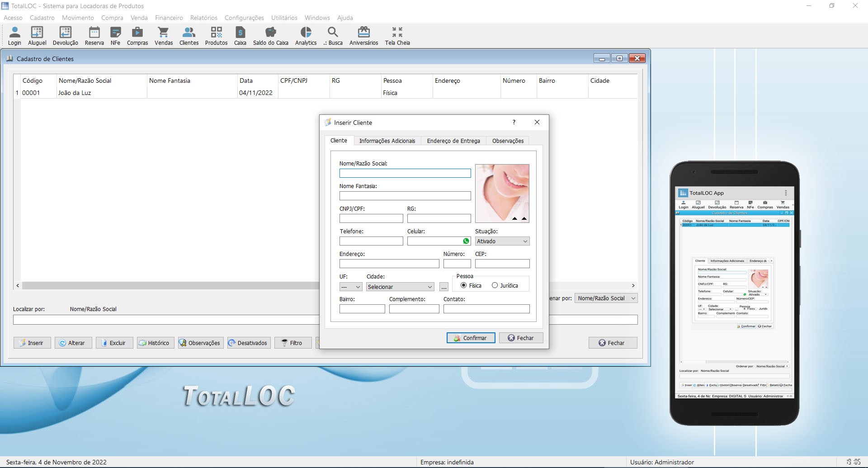Click the Confirmar button
Image resolution: width=868 pixels, height=468 pixels.
pyautogui.click(x=471, y=338)
